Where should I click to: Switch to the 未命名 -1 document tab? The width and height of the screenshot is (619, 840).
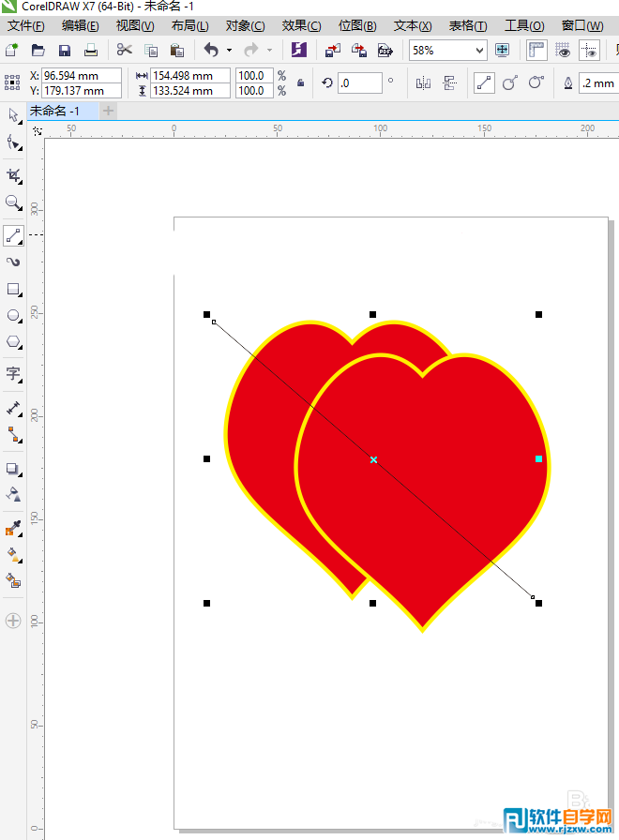pyautogui.click(x=55, y=111)
